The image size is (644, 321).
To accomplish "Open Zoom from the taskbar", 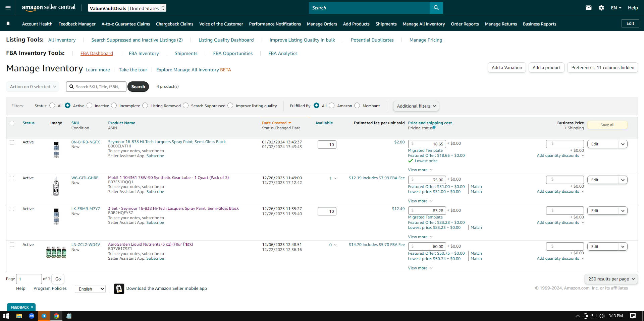I will [32, 316].
